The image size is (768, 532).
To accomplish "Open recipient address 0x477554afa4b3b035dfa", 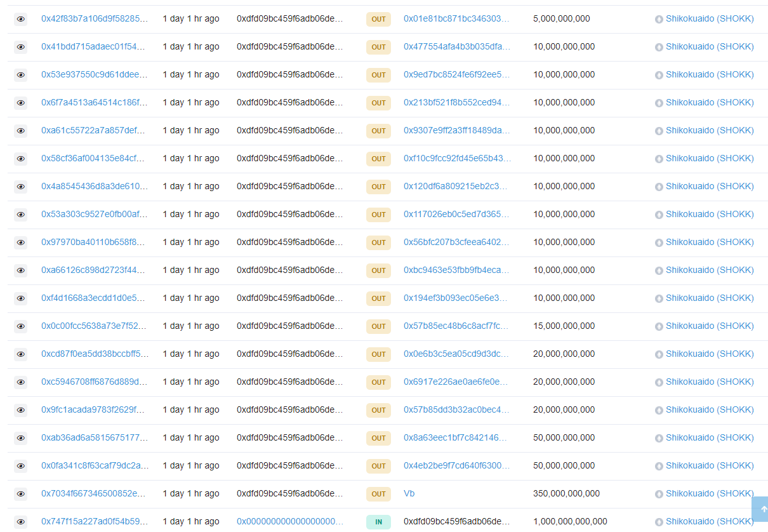I will 456,47.
